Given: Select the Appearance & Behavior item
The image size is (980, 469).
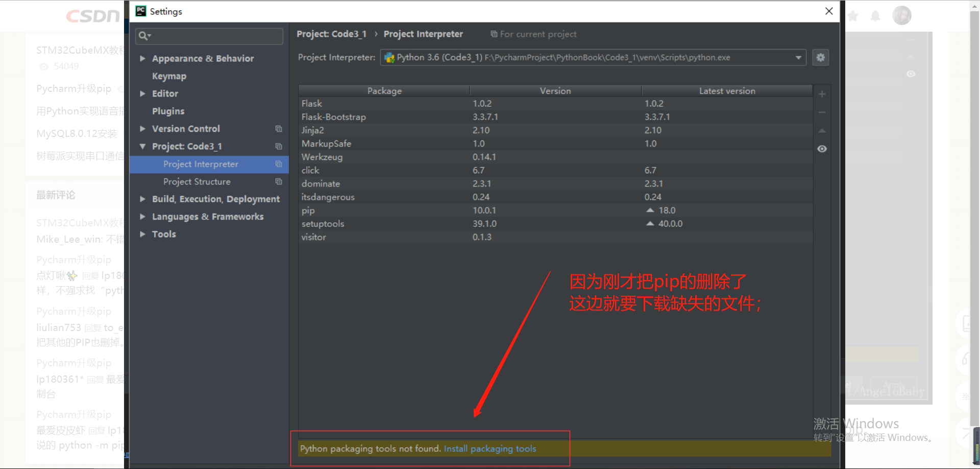Looking at the screenshot, I should (x=203, y=59).
